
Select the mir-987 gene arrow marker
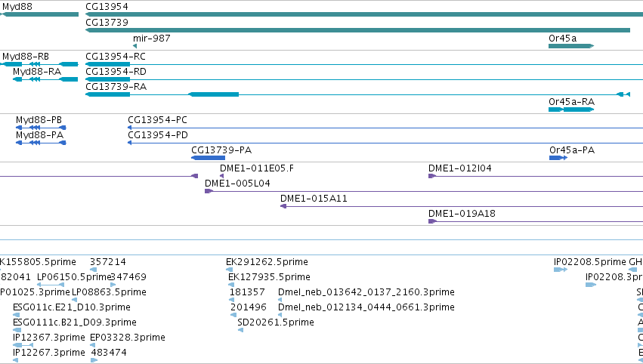point(135,46)
